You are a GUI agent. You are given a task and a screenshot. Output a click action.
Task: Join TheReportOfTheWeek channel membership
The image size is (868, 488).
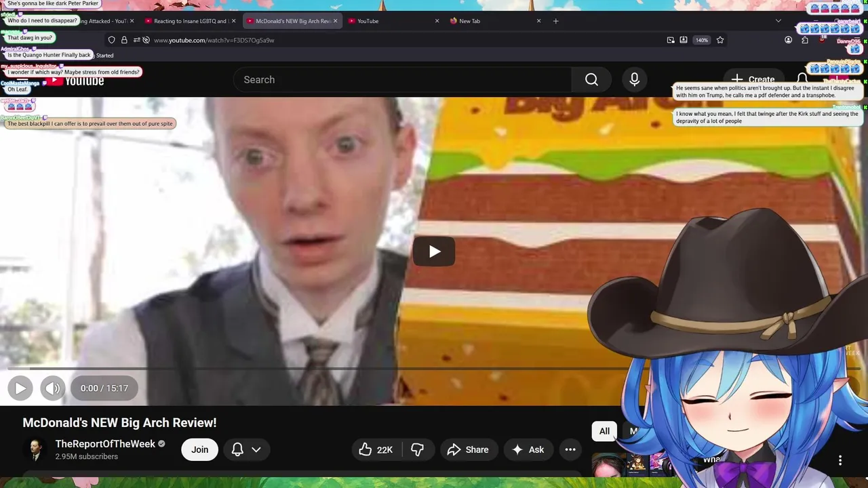pos(199,449)
